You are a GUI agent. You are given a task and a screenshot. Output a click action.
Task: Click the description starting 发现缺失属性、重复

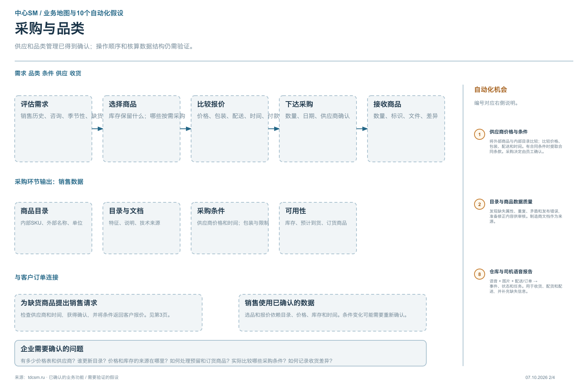point(526,216)
